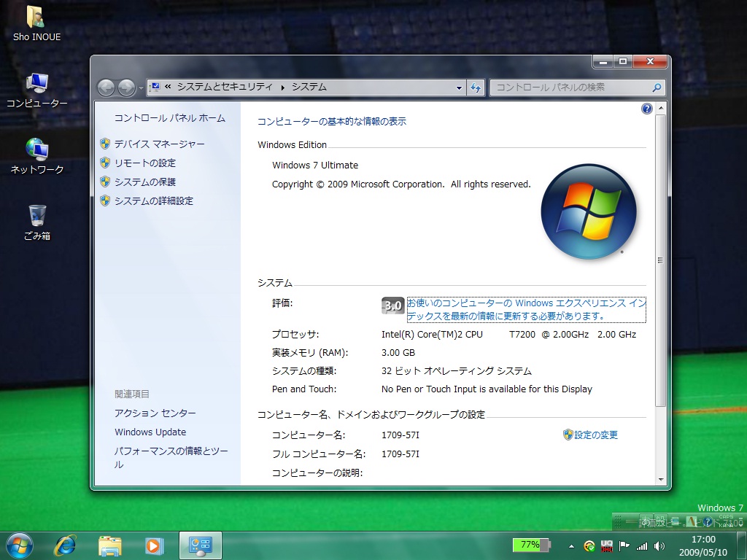This screenshot has width=747, height=560.
Task: Click the scrollbar up arrow
Action: click(x=660, y=108)
